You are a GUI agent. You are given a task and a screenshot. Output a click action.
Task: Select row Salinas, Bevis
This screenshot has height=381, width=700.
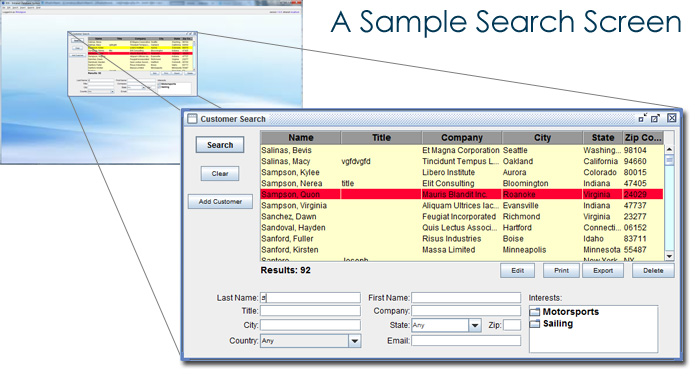coord(462,150)
